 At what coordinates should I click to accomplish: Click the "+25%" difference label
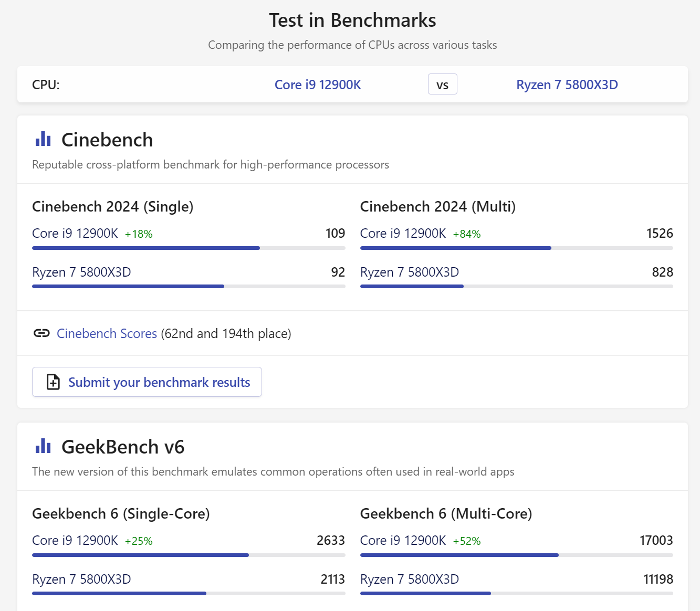(139, 541)
